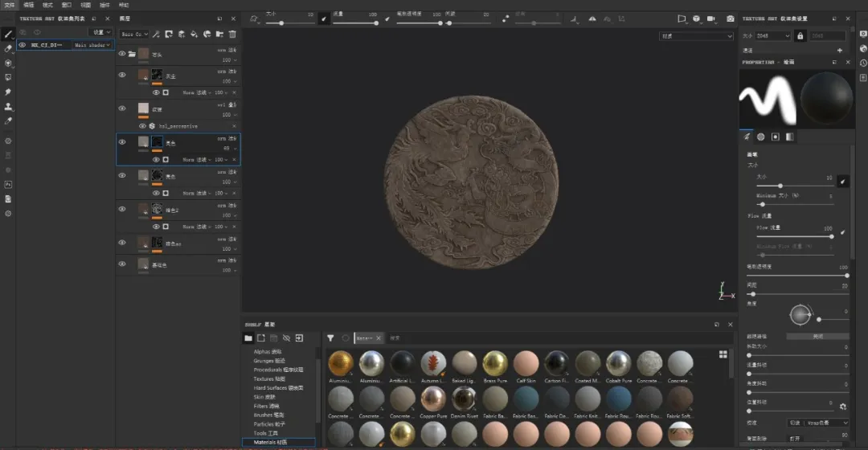This screenshot has height=450, width=868.
Task: Toggle visibility of hsl_perceptive filter
Action: pos(142,126)
